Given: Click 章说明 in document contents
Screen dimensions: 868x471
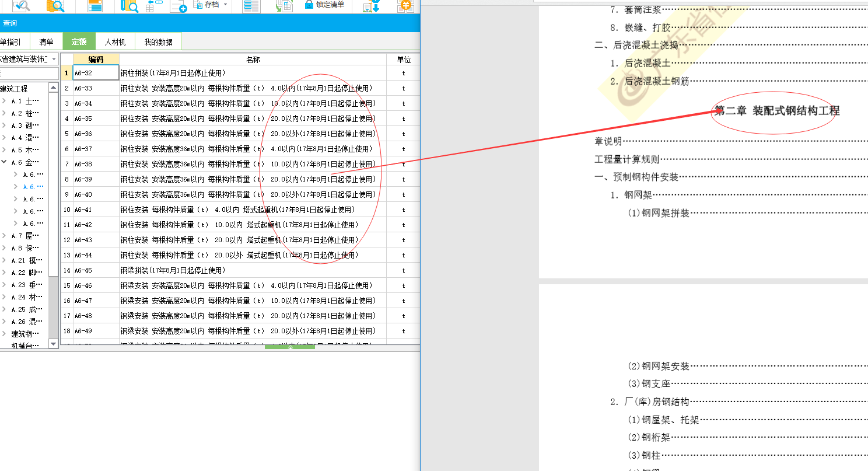Looking at the screenshot, I should click(x=608, y=141).
